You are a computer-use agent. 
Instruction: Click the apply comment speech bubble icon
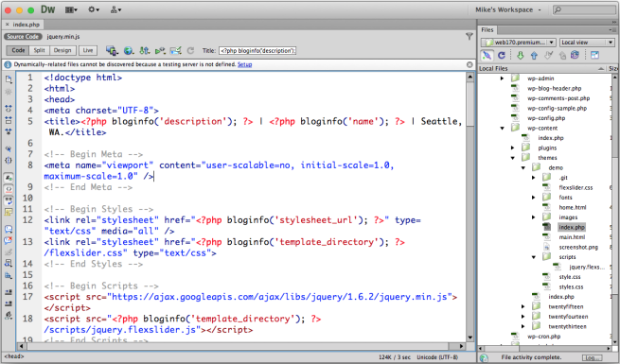[9, 229]
